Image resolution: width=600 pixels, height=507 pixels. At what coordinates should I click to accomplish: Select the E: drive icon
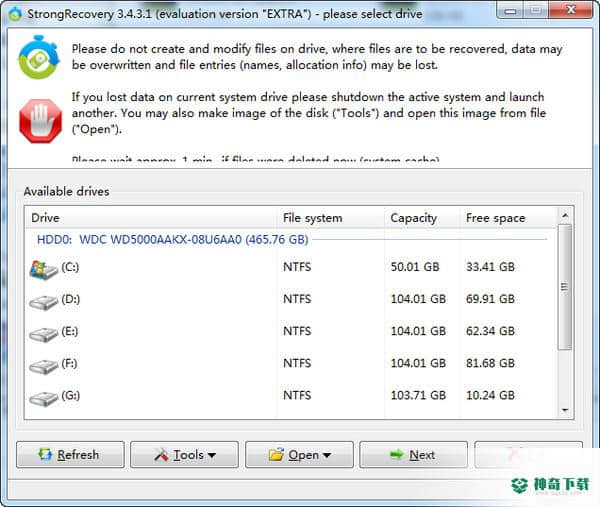coord(44,334)
